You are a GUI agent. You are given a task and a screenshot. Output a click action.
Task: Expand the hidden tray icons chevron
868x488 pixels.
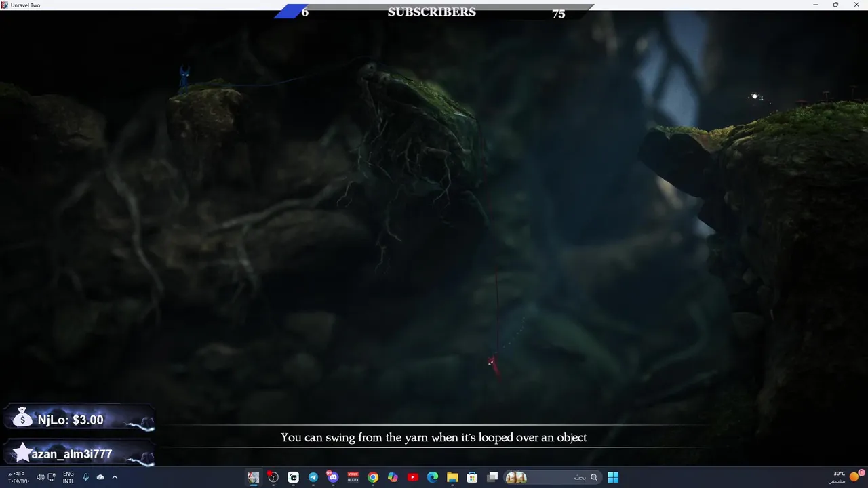(x=115, y=477)
